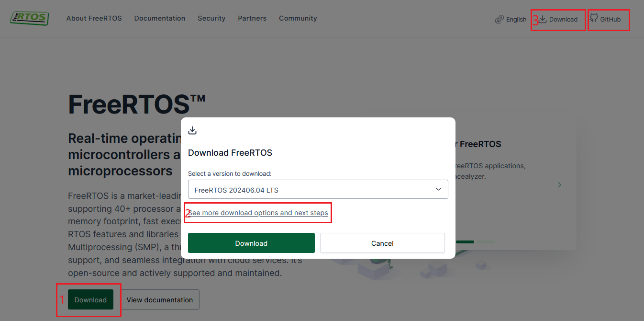Screen dimensions: 644x321
Task: Open the Partners menu item
Action: (x=252, y=18)
